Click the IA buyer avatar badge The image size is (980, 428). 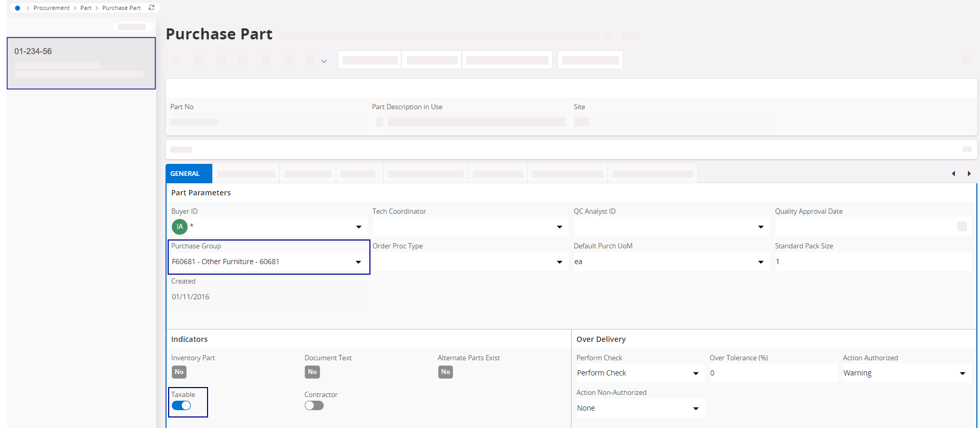180,227
